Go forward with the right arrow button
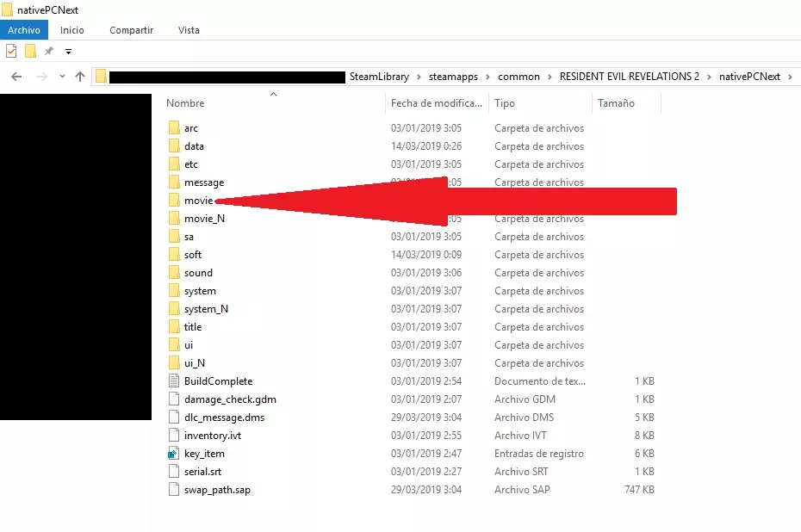The image size is (801, 532). pyautogui.click(x=42, y=77)
